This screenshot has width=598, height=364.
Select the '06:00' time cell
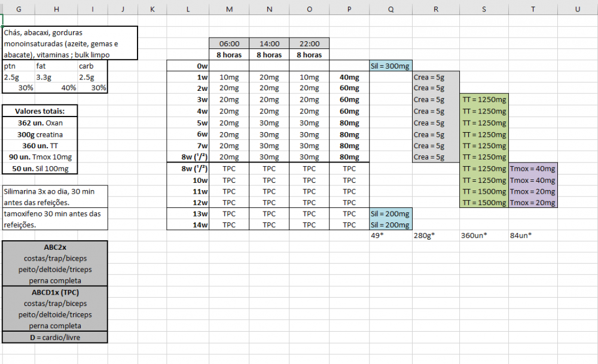(x=229, y=44)
